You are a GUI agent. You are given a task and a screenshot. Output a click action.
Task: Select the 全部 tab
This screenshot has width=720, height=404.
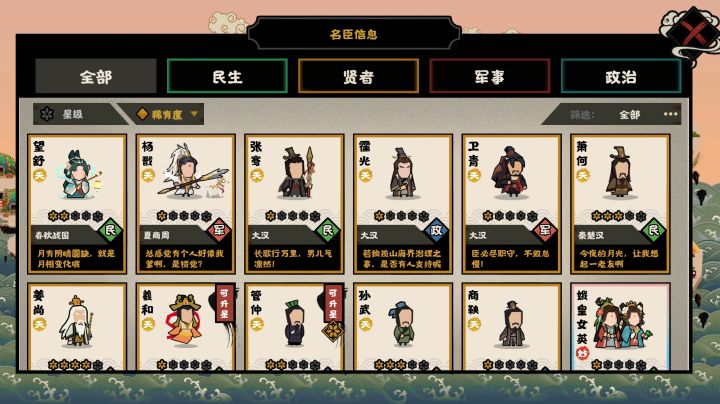[96, 76]
